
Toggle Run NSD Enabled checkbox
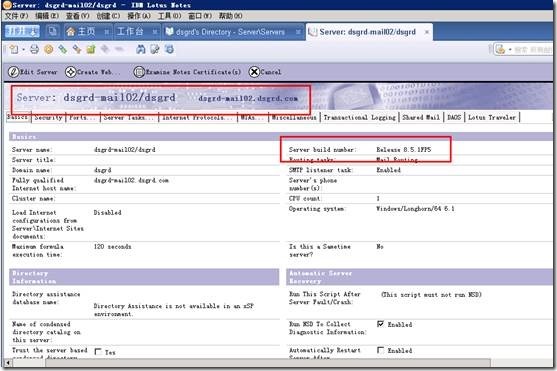(380, 324)
